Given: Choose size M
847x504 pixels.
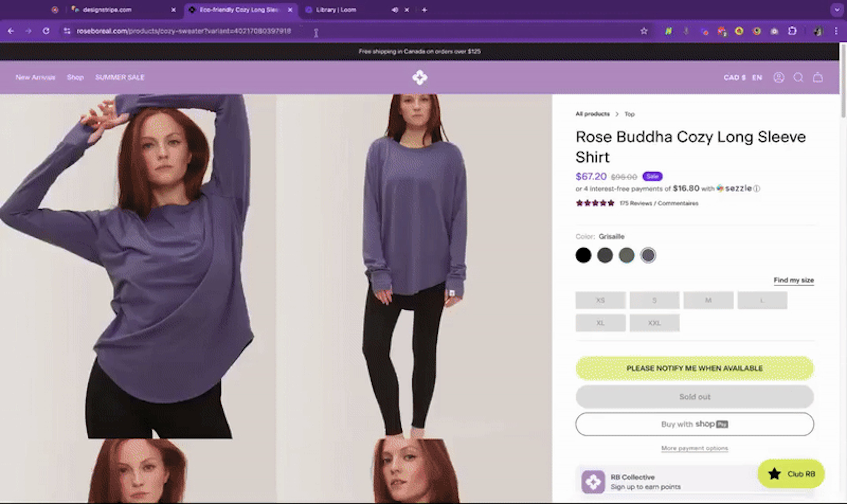Looking at the screenshot, I should (x=708, y=300).
